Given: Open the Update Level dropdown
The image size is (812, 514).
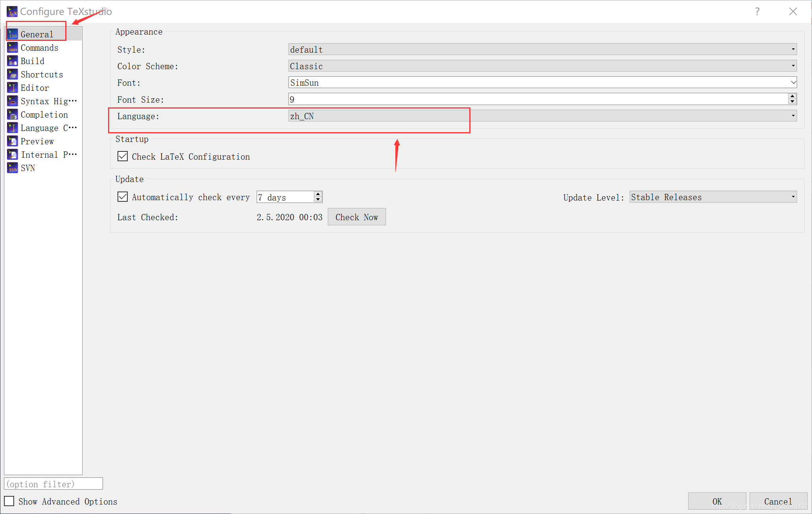Looking at the screenshot, I should (x=713, y=197).
